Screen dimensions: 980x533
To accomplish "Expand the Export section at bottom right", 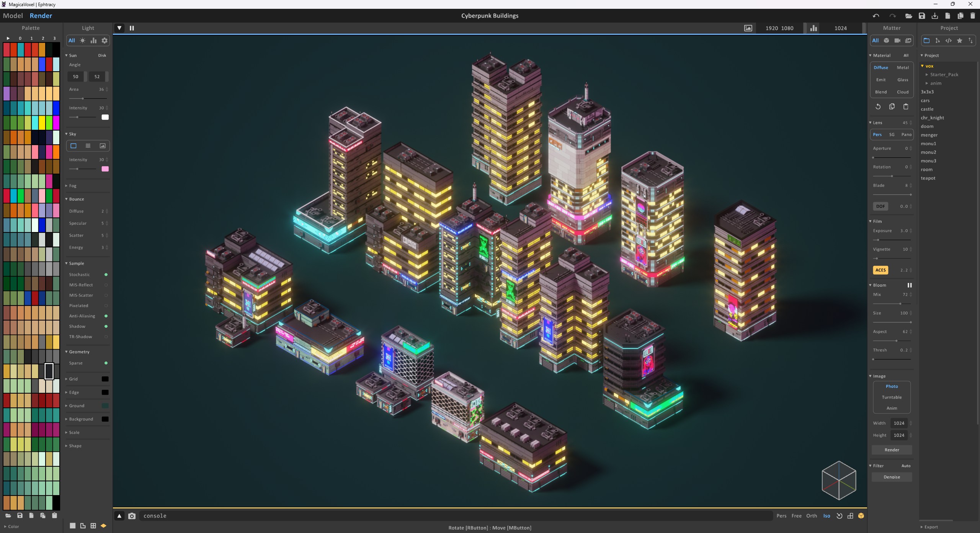I will pos(929,527).
